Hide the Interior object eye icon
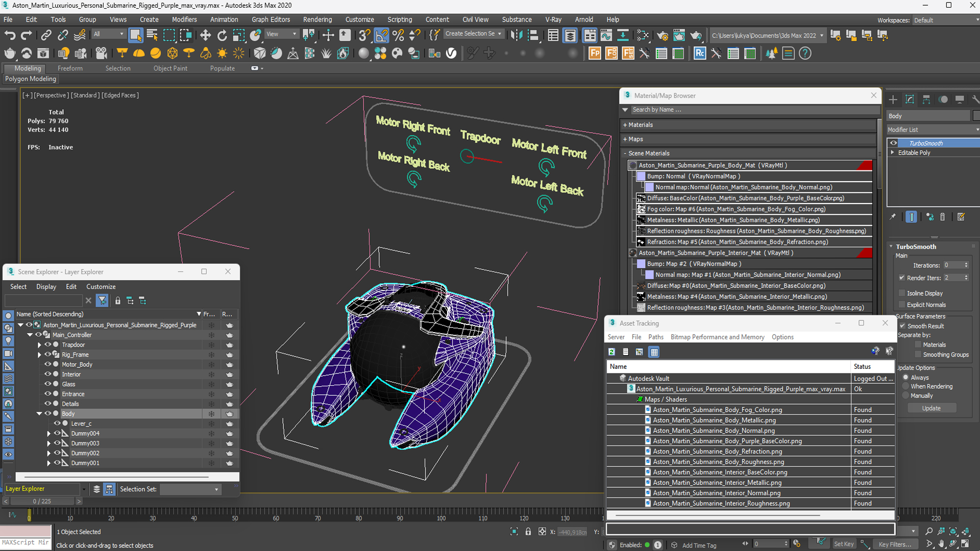This screenshot has height=551, width=980. click(x=47, y=374)
